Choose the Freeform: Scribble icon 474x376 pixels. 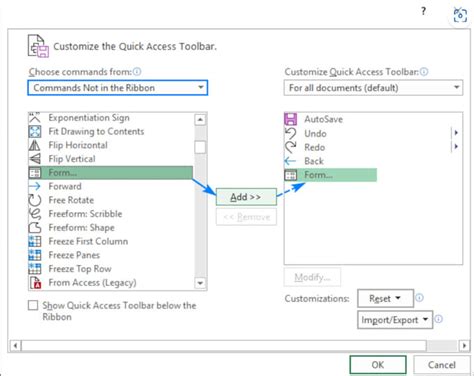coord(35,214)
